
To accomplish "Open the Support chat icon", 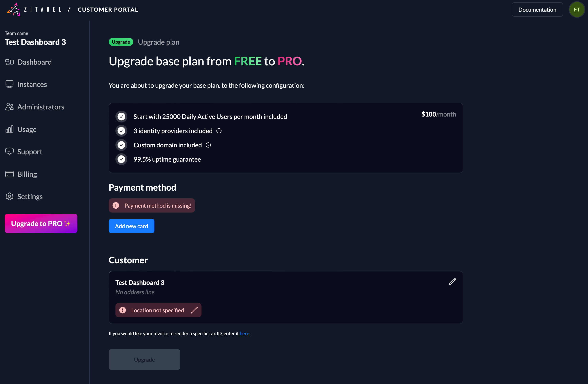I will click(x=10, y=152).
